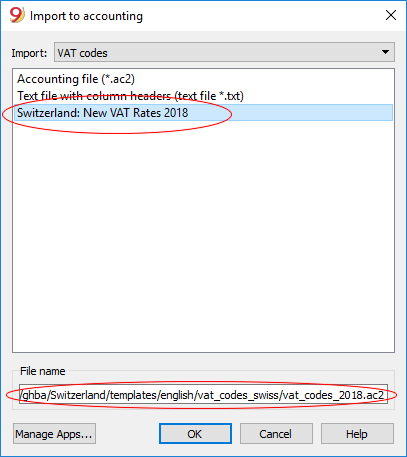The height and width of the screenshot is (457, 407).
Task: Cancel the import dialog
Action: point(276,434)
